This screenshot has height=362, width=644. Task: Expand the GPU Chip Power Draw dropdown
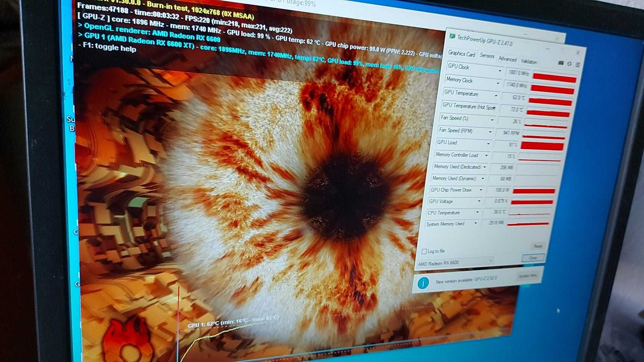click(x=481, y=190)
